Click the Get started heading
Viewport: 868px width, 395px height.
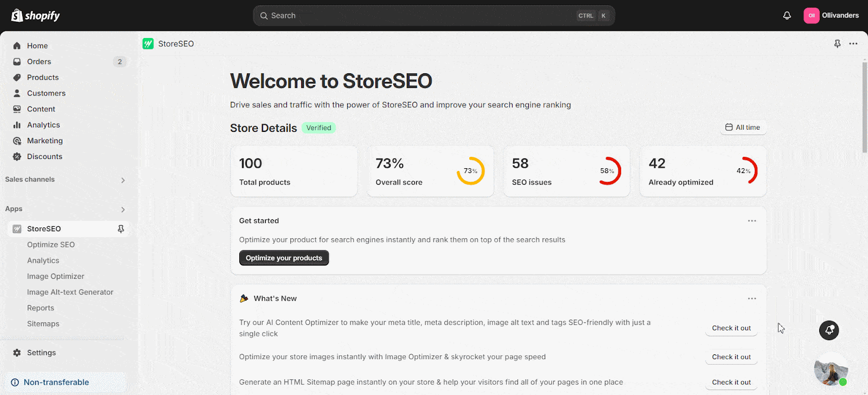pos(259,221)
